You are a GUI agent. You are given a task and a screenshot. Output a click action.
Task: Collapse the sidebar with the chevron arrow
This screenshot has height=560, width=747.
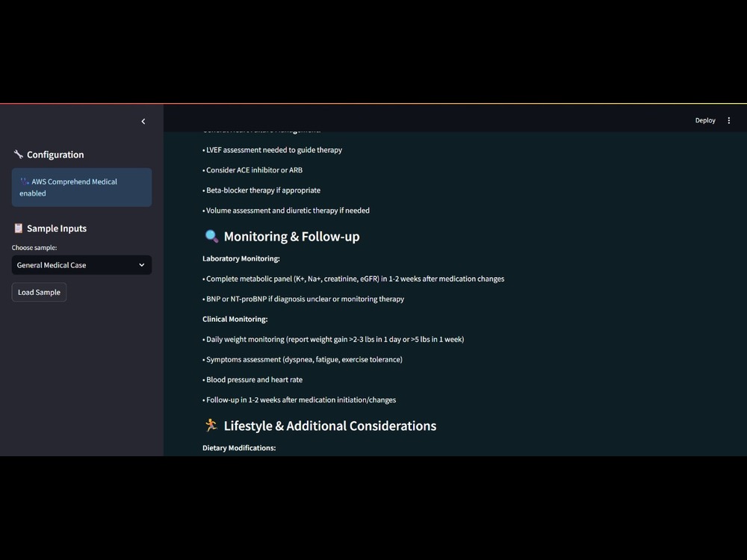pyautogui.click(x=143, y=122)
